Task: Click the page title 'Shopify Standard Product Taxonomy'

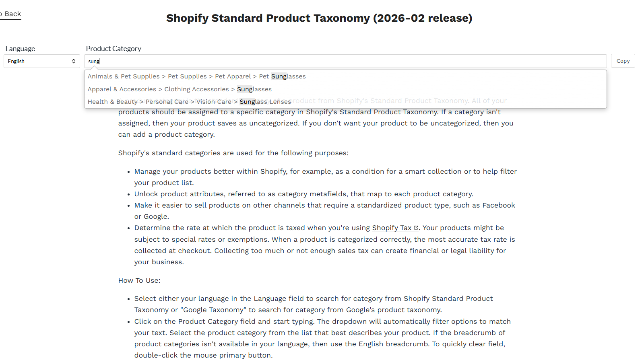Action: point(319,18)
